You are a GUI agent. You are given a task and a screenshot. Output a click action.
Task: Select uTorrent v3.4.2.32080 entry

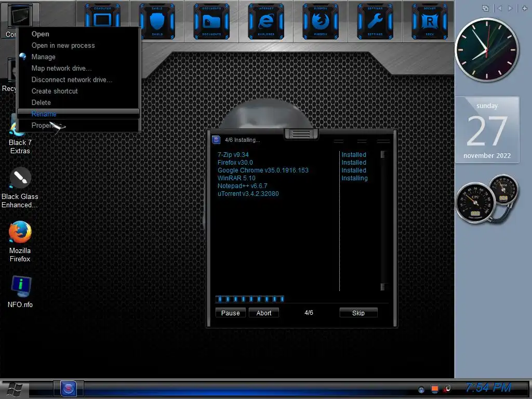248,194
